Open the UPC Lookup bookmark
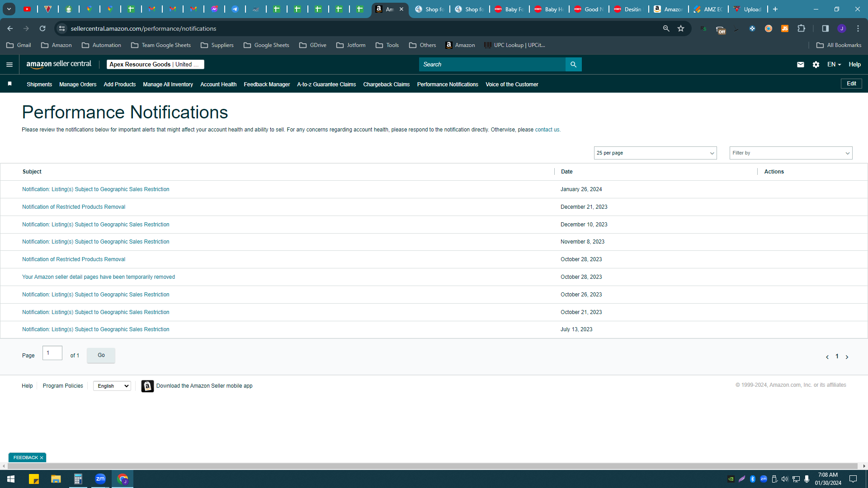 tap(514, 45)
